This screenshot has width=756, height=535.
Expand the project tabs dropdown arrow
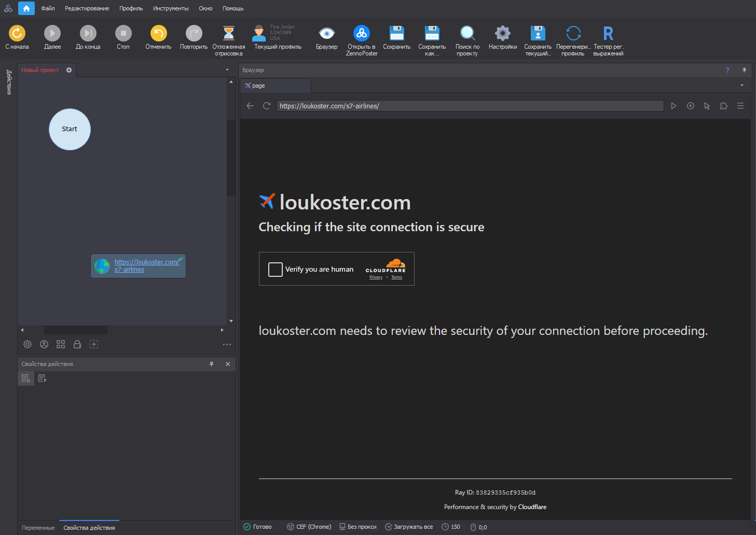[227, 70]
